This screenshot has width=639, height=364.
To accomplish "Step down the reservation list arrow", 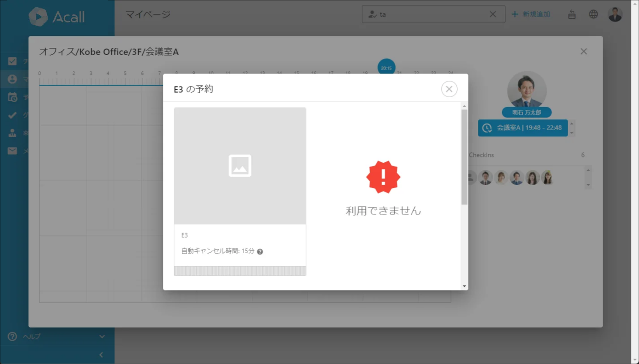I will coord(572,133).
